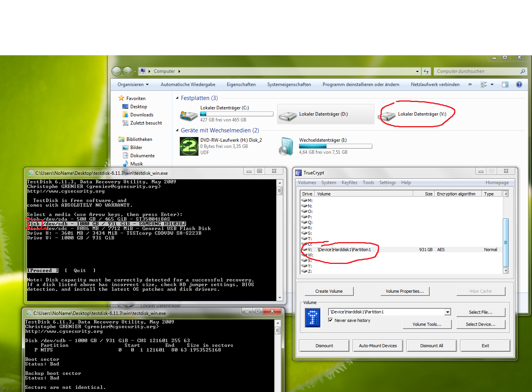Screen dimensions: 532x392
Task: Open the address bar history dropdown
Action: [417, 71]
